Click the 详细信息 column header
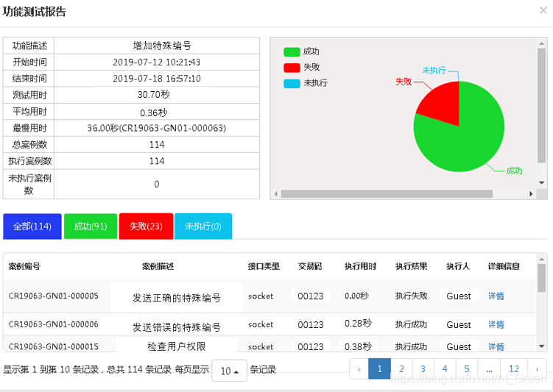The width and height of the screenshot is (553, 392). pos(504,266)
